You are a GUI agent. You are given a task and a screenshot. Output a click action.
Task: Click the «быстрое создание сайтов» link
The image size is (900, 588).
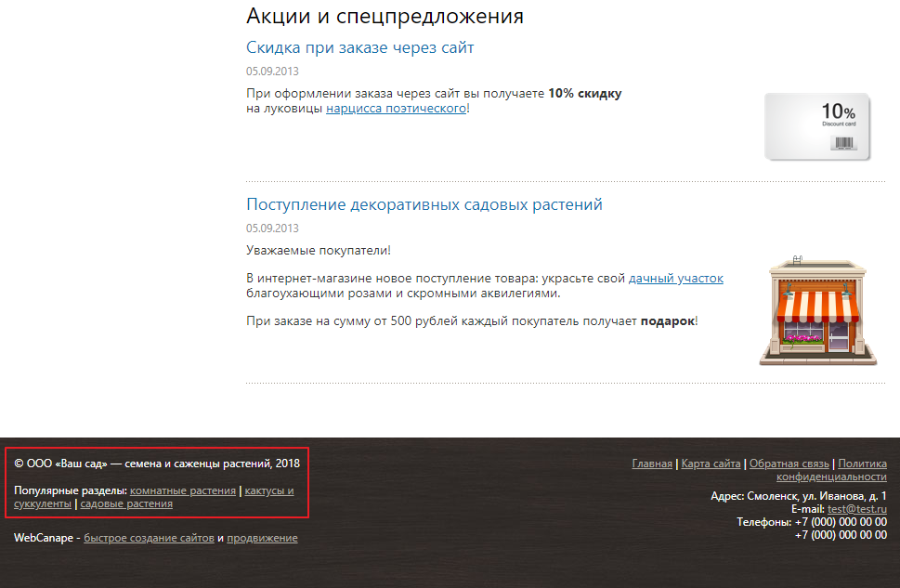click(x=149, y=538)
